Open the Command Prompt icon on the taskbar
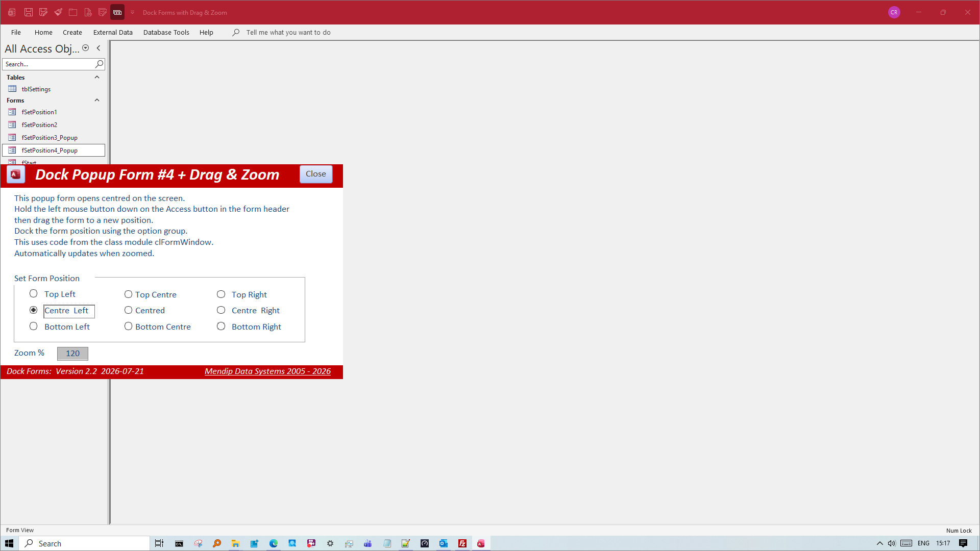This screenshot has height=551, width=980. (179, 543)
